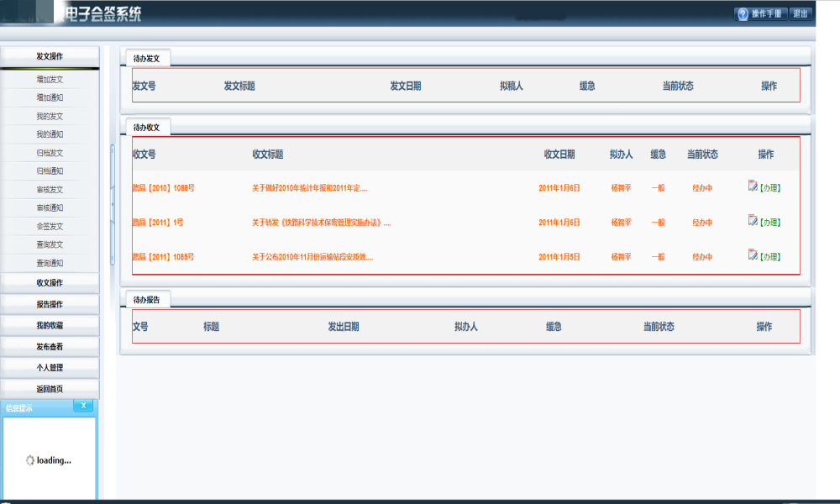This screenshot has height=504, width=840.
Task: Click 拟稿人 column header in 待办发文
Action: (511, 86)
